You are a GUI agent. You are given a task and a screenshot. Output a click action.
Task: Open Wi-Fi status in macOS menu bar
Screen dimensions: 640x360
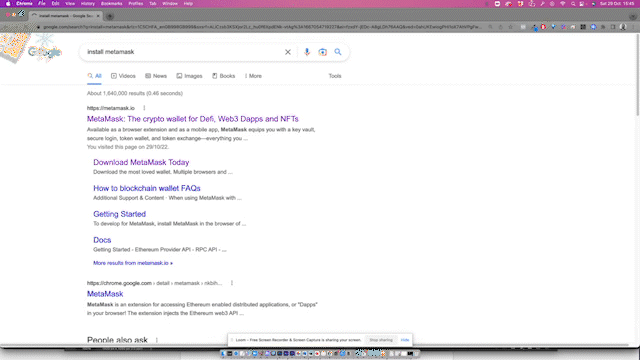coord(562,4)
